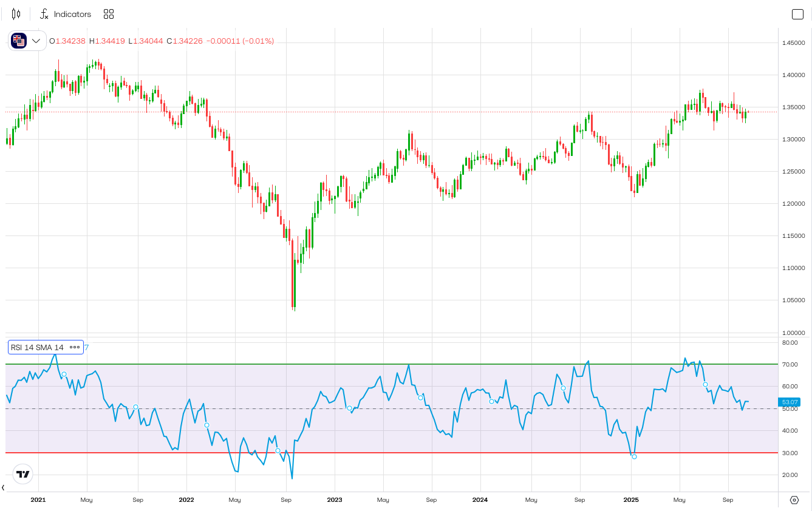Viewport: 812px width, 511px height.
Task: Click the 1.25000 price axis label
Action: pyautogui.click(x=794, y=172)
